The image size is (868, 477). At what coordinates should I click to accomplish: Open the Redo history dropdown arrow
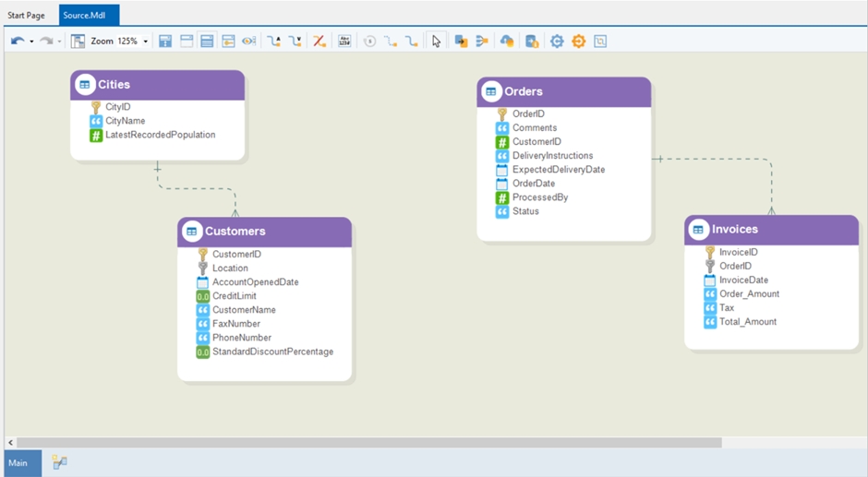(60, 42)
